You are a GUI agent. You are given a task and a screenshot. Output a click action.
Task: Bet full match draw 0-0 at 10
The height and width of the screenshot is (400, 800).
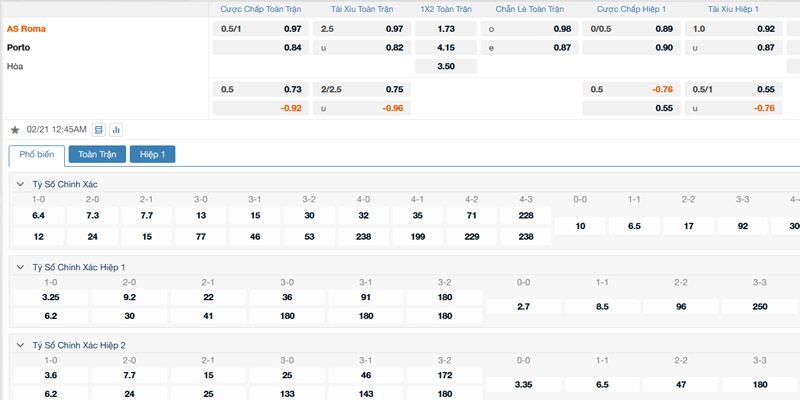tap(580, 226)
